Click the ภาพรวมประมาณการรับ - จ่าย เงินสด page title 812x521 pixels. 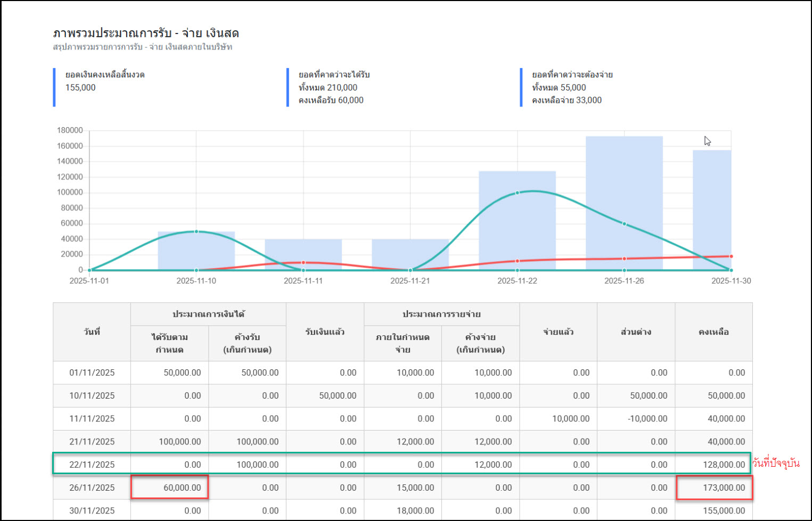pos(146,33)
